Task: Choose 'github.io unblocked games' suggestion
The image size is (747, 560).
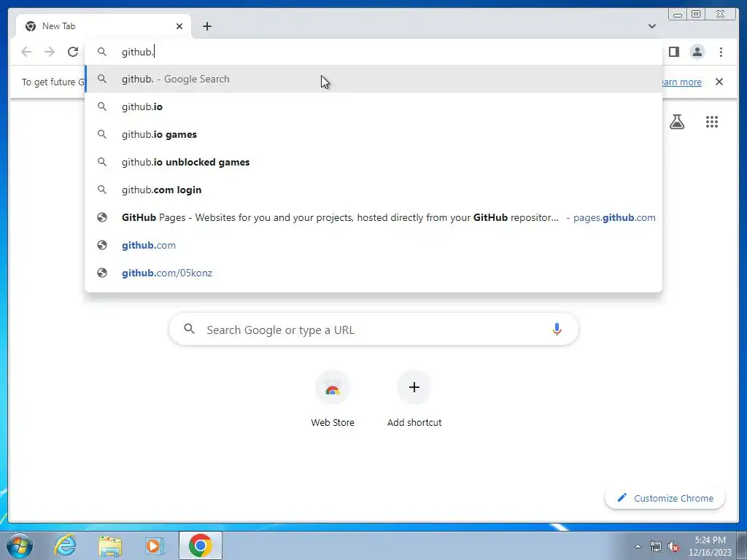Action: [373, 162]
